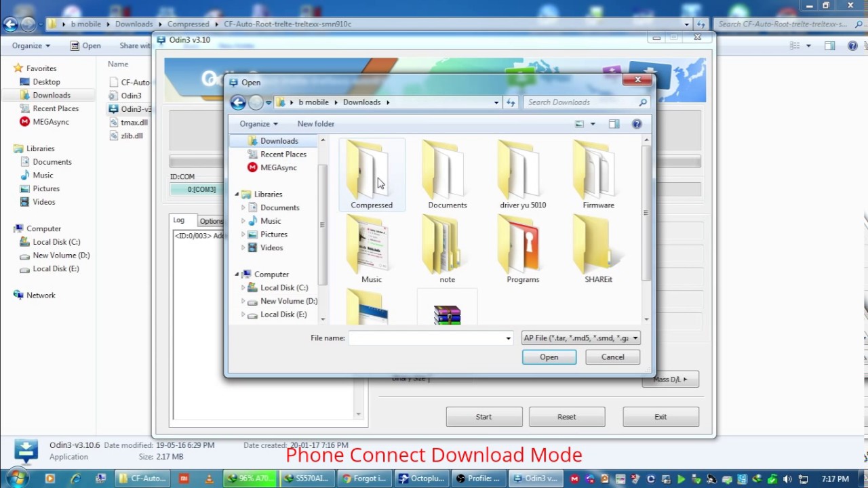Screen dimensions: 868x488
Task: Open the Firmware folder icon
Action: [x=598, y=175]
